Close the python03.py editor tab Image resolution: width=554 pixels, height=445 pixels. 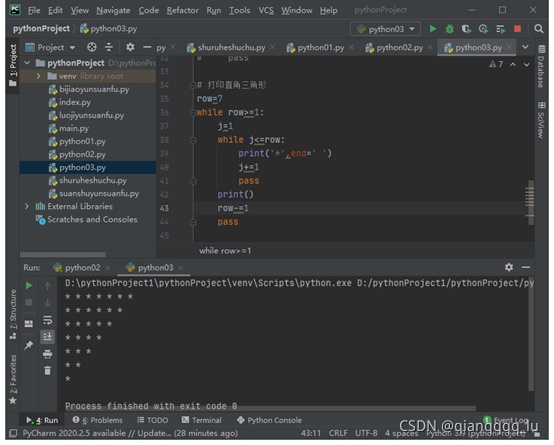click(x=508, y=47)
